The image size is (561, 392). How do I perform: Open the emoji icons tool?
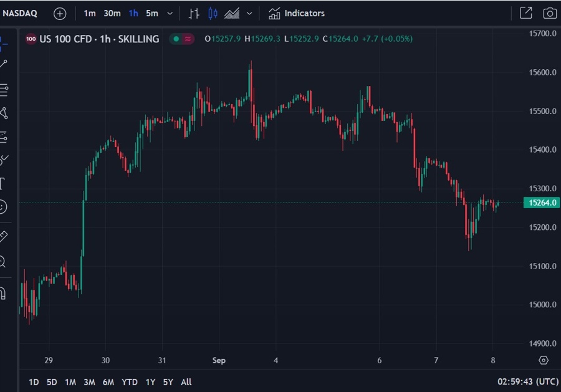(x=2, y=207)
